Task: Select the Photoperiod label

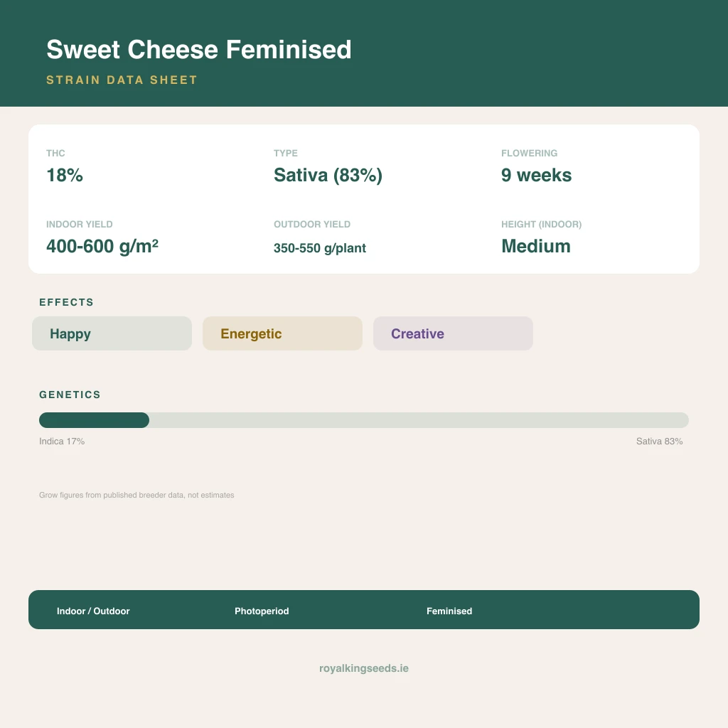Action: coord(262,611)
